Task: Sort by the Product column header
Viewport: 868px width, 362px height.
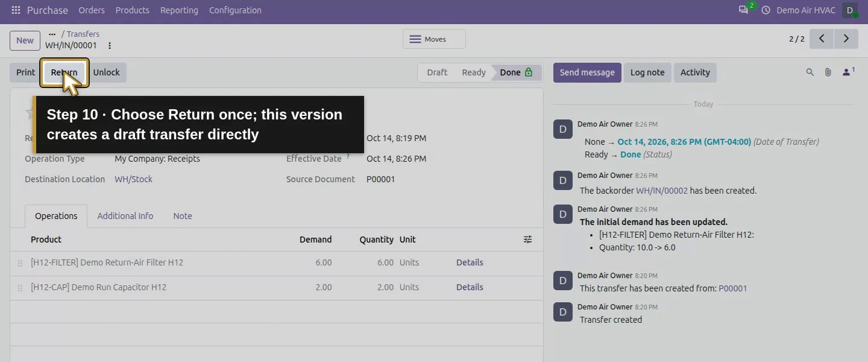Action: click(46, 240)
